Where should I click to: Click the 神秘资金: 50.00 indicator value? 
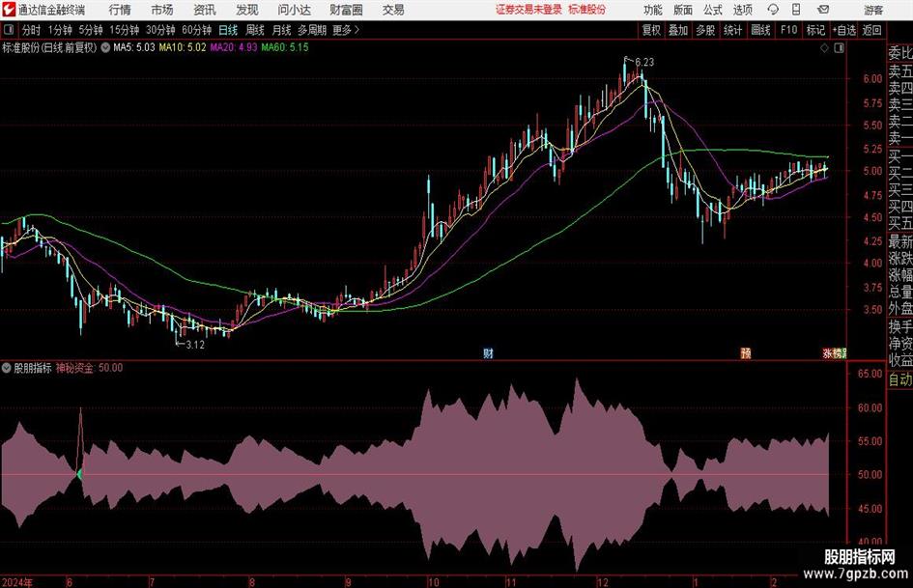point(89,368)
